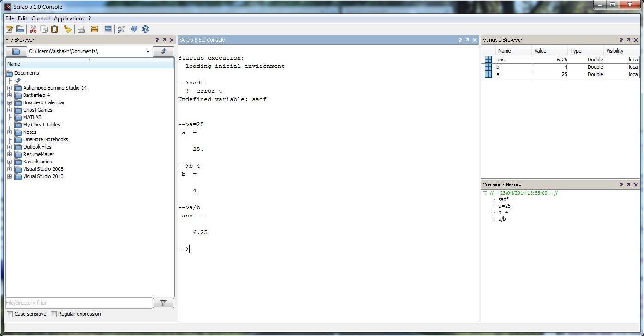
Task: Select the OneNote Notebooks folder
Action: tap(45, 139)
